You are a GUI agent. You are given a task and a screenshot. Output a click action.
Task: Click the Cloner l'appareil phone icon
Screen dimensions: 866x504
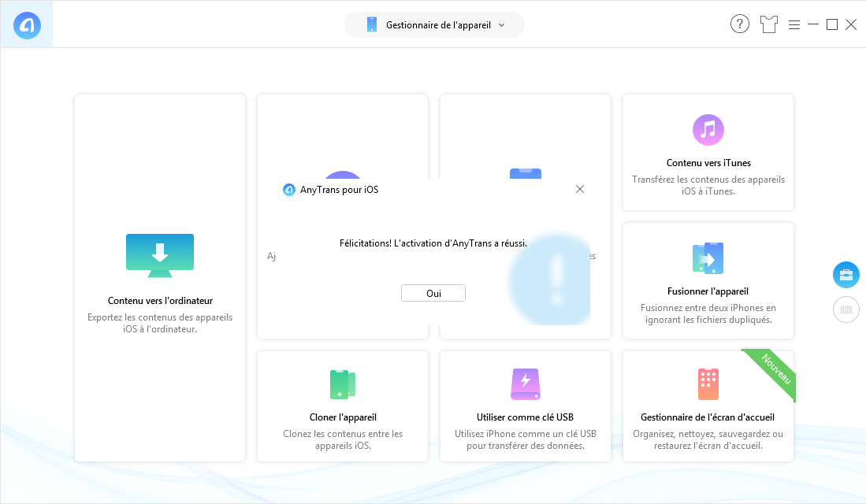tap(343, 384)
